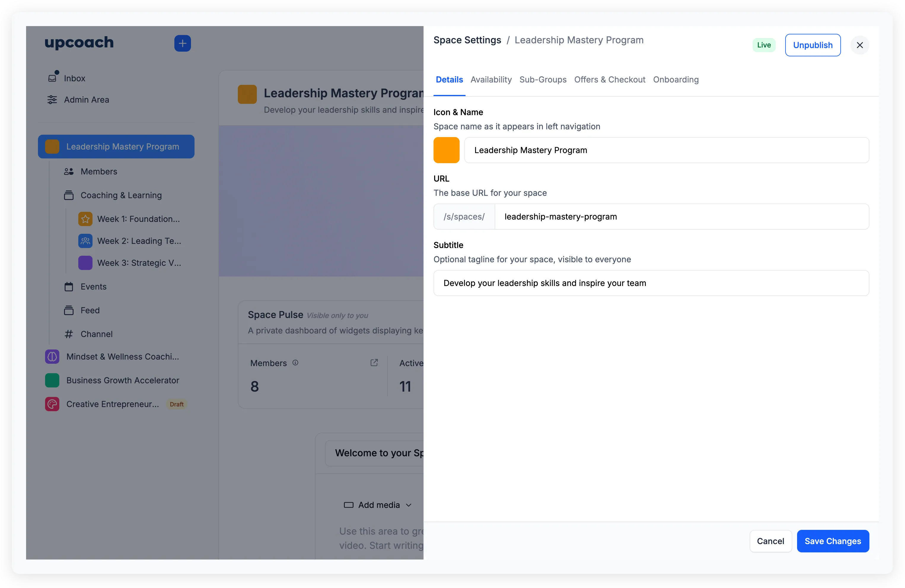Image resolution: width=905 pixels, height=588 pixels.
Task: Click the Members widget external link icon
Action: (374, 363)
